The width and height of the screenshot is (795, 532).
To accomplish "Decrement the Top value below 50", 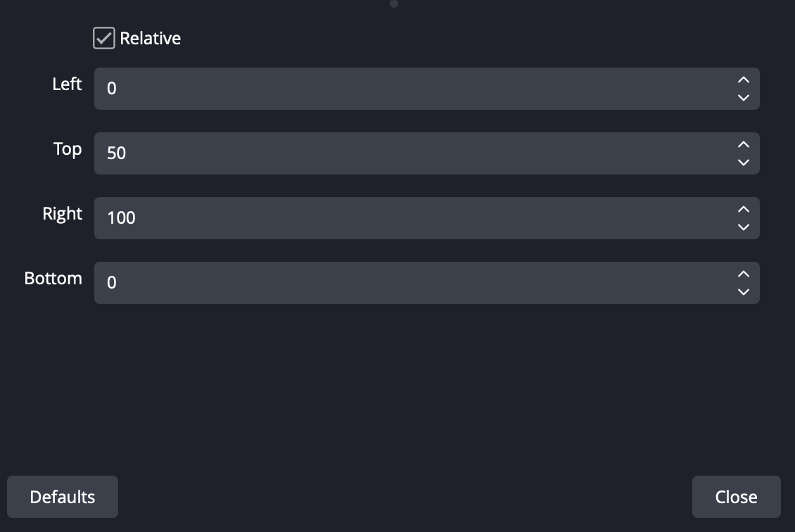I will coord(743,163).
